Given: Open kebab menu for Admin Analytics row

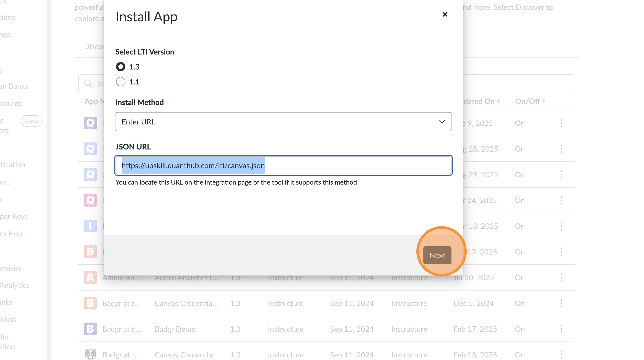Looking at the screenshot, I should pos(561,277).
